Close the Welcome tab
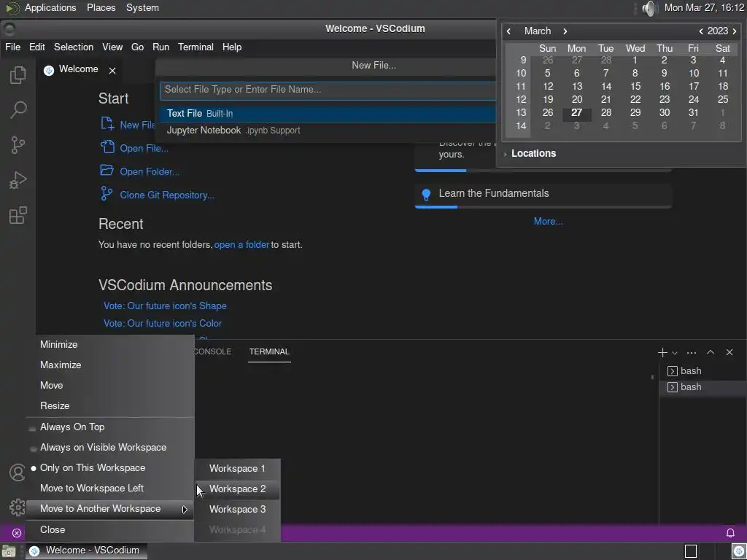747x560 pixels. coord(112,71)
